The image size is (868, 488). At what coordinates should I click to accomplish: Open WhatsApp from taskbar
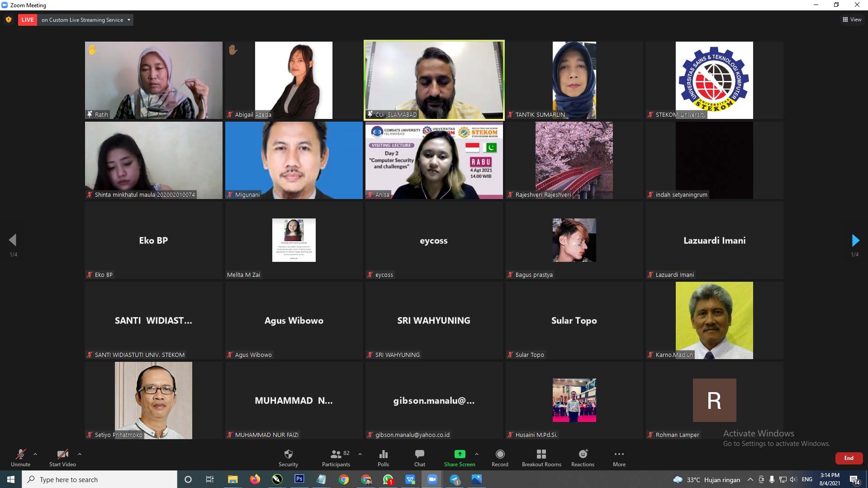pos(388,479)
